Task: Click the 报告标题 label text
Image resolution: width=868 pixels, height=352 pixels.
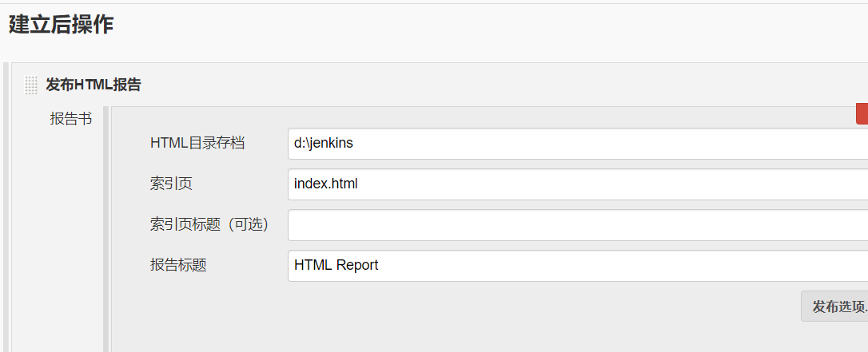Action: (178, 266)
